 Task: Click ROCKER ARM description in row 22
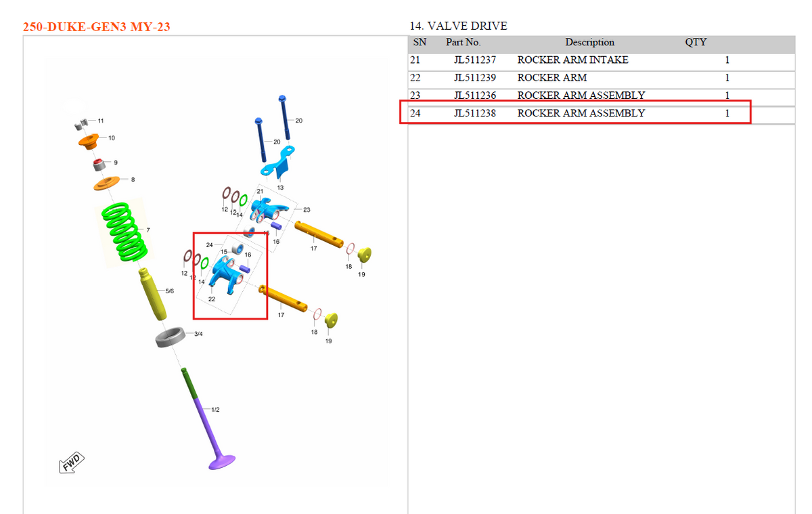[552, 77]
